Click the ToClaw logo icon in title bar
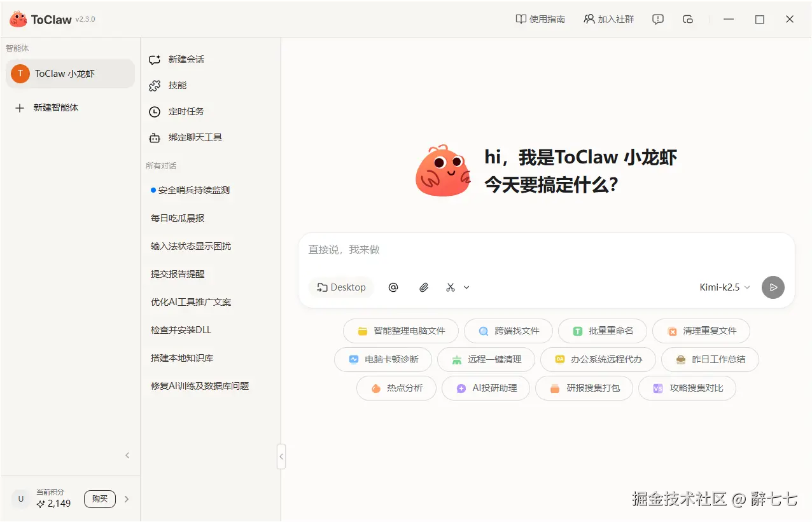 (x=18, y=19)
